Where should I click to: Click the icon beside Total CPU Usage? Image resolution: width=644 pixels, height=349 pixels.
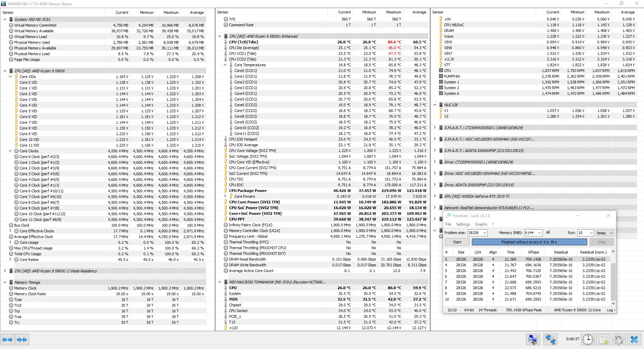point(11,254)
